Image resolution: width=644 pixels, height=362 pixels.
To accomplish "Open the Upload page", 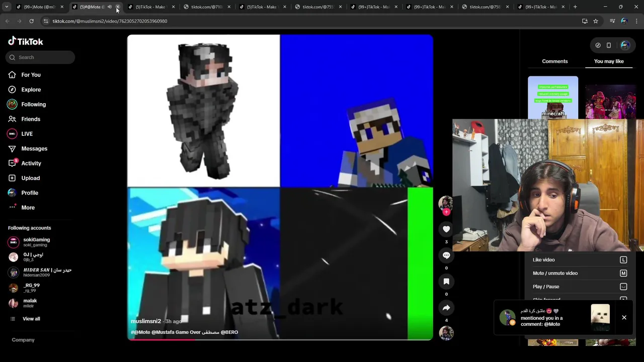I will [x=30, y=178].
